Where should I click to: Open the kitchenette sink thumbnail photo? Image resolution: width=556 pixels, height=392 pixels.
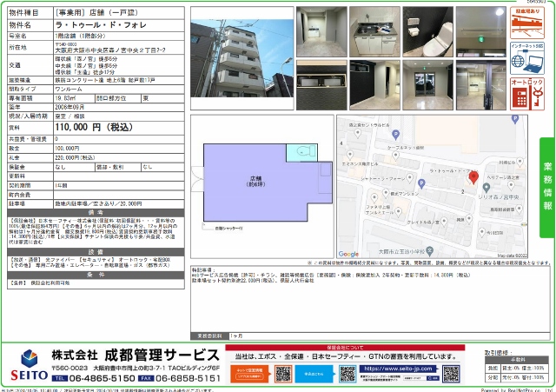374,31
